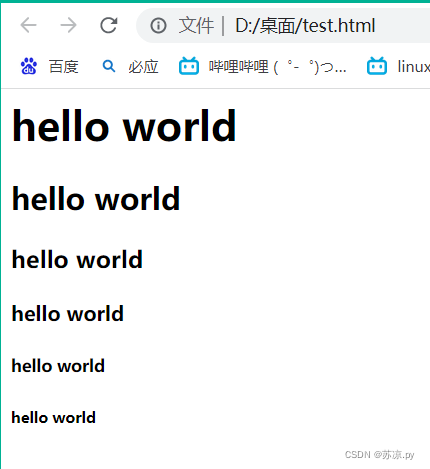Click the third h3 hello world heading
Viewport: 430px width, 469px height.
click(x=77, y=259)
